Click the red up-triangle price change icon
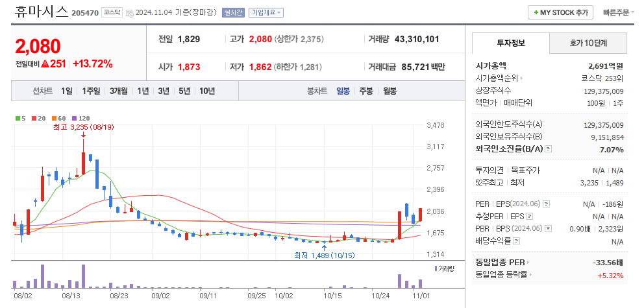 coord(45,64)
